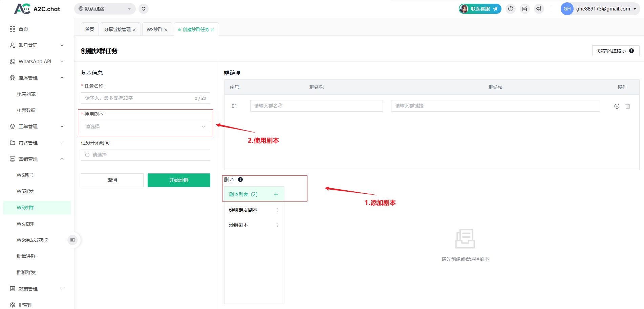Viewport: 644px width, 309px height.
Task: Open the 默认线路 line selector dropdown
Action: pos(105,9)
